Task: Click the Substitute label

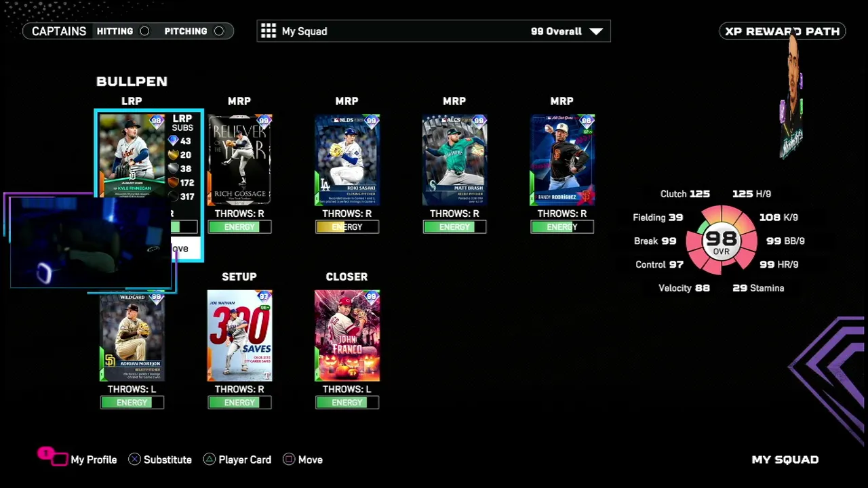Action: tap(167, 460)
